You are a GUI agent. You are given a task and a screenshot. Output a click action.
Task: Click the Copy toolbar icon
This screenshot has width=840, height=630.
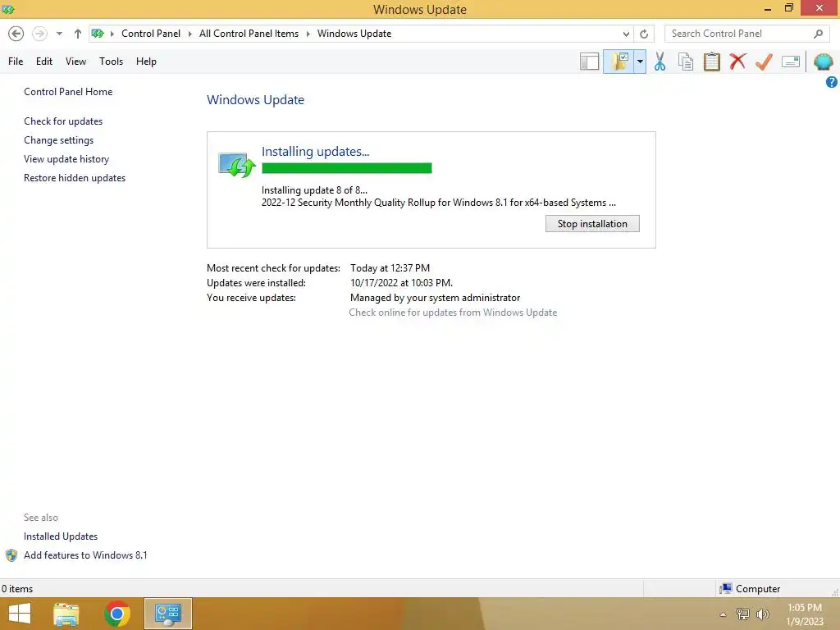tap(686, 62)
